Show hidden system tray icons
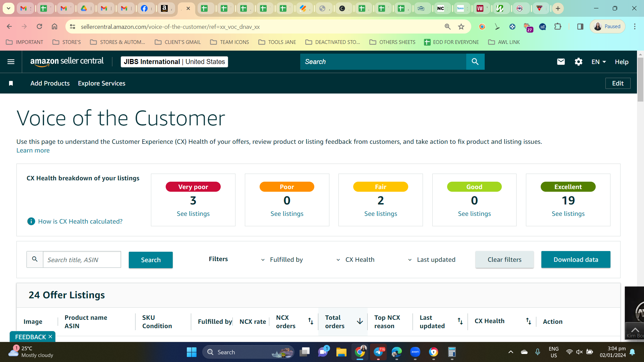Viewport: 644px width, 362px height. coord(511,352)
